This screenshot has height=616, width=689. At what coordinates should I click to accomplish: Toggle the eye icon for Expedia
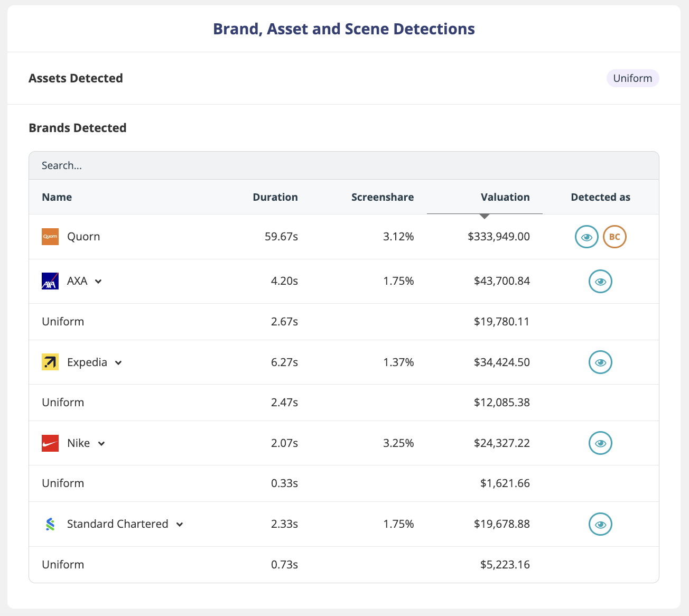pyautogui.click(x=600, y=362)
